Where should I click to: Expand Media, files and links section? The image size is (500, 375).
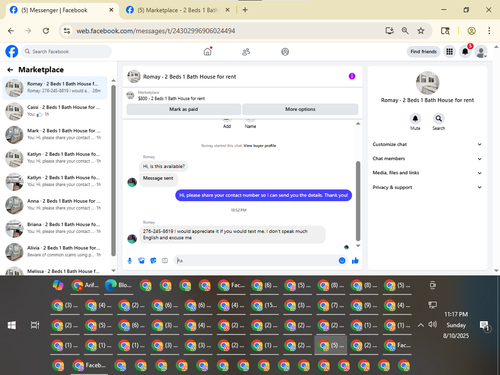(x=427, y=173)
